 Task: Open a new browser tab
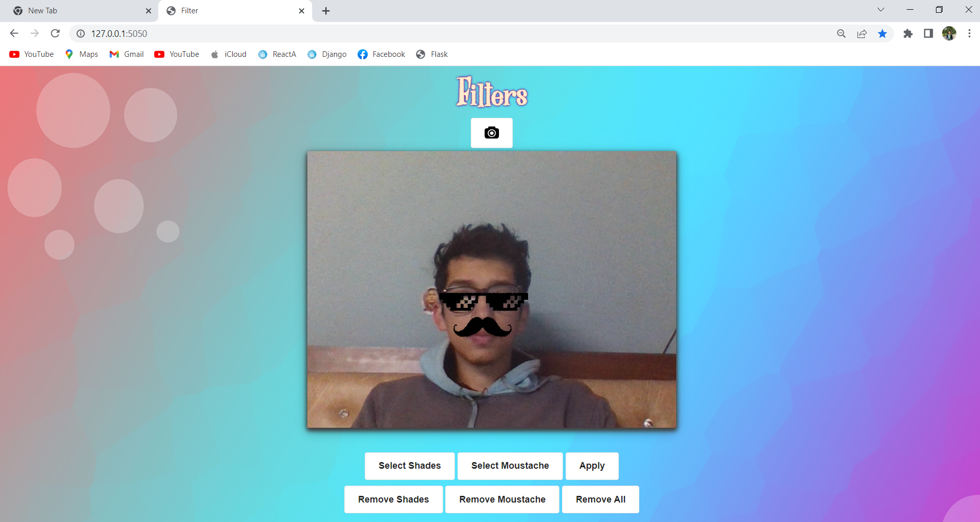pyautogui.click(x=326, y=11)
